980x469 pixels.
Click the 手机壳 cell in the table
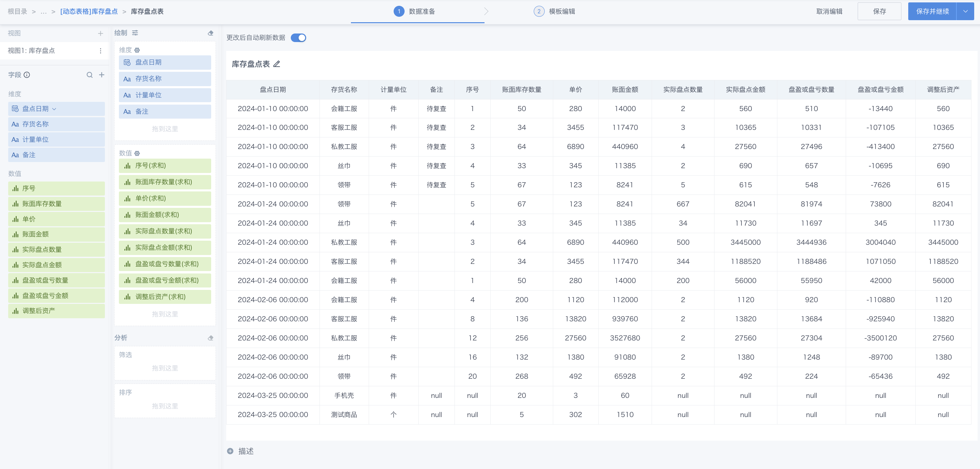344,396
